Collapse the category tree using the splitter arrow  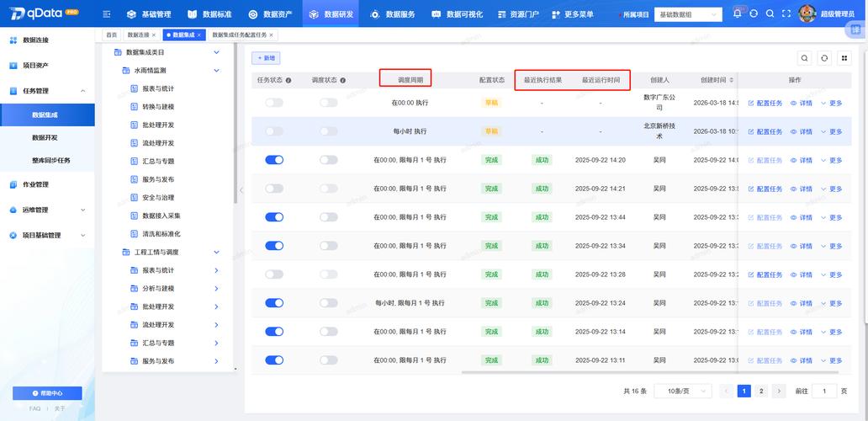241,190
